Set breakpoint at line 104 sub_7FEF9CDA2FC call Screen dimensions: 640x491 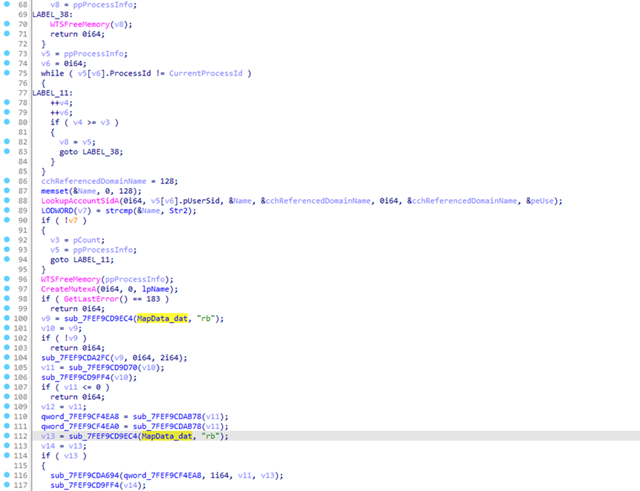click(x=7, y=357)
